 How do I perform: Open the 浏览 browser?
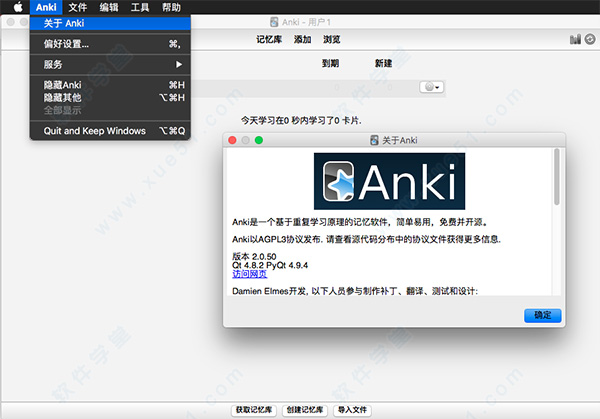(331, 39)
